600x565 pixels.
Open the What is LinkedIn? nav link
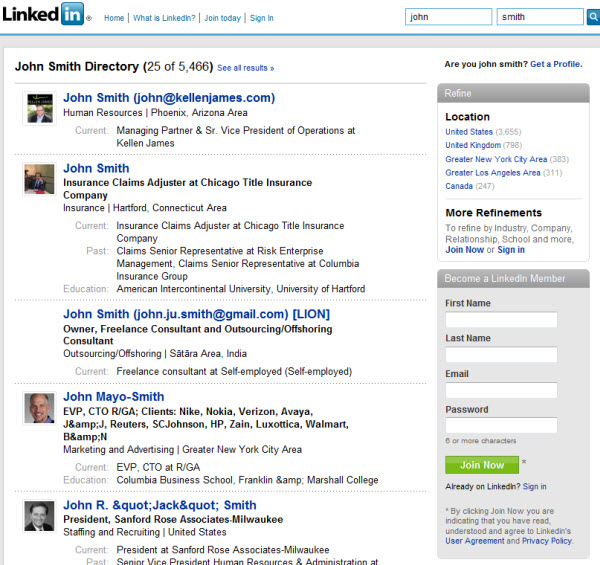click(x=164, y=18)
